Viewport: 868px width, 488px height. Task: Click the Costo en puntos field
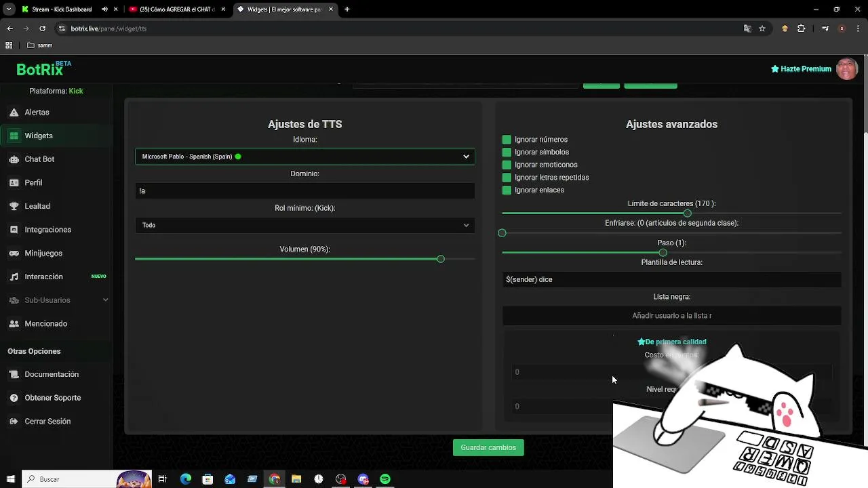[671, 372]
